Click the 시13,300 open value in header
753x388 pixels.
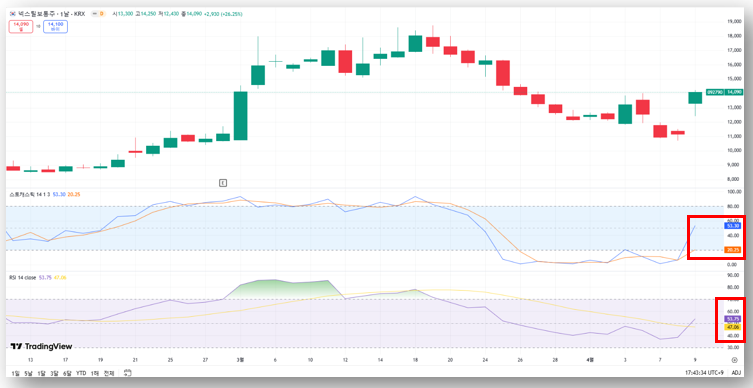coord(123,14)
